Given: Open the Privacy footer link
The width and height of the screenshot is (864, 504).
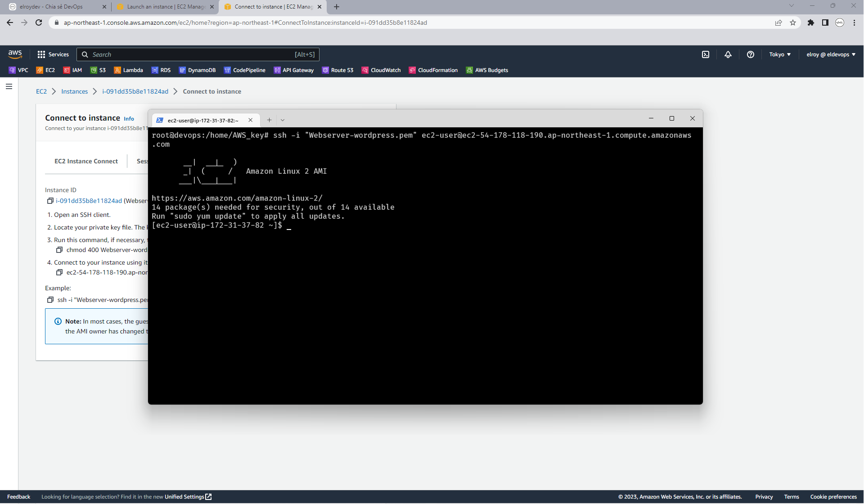Looking at the screenshot, I should 764,497.
